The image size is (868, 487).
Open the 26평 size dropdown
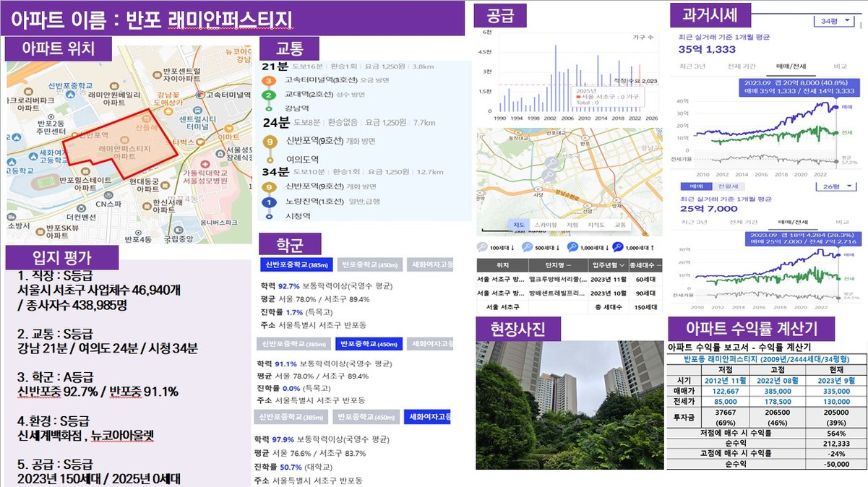[838, 186]
